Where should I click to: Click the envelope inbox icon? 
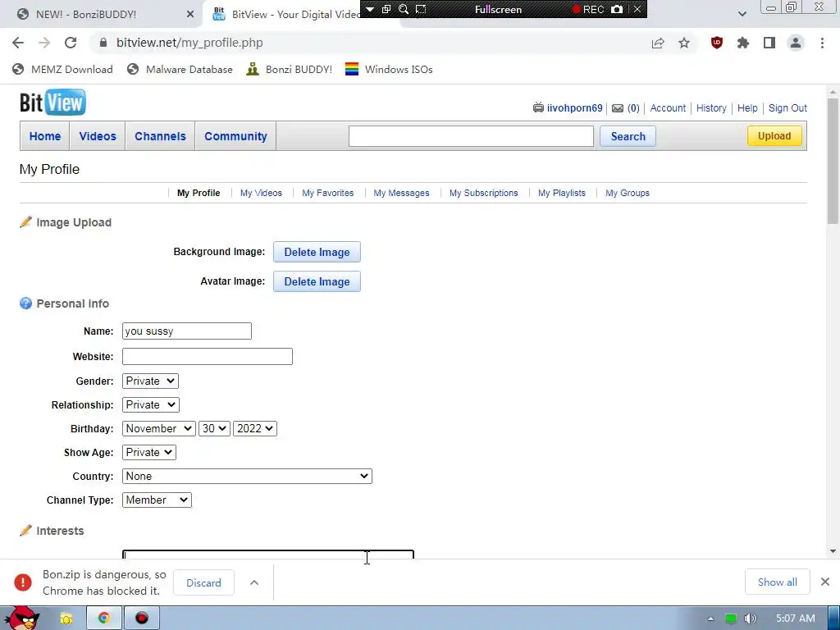point(618,108)
